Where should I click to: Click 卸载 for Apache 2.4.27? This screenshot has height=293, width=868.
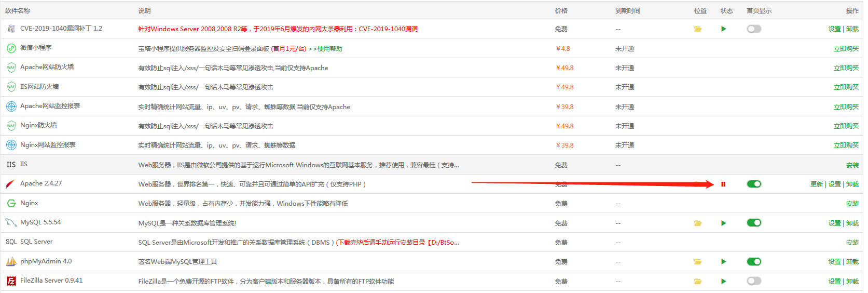(852, 184)
